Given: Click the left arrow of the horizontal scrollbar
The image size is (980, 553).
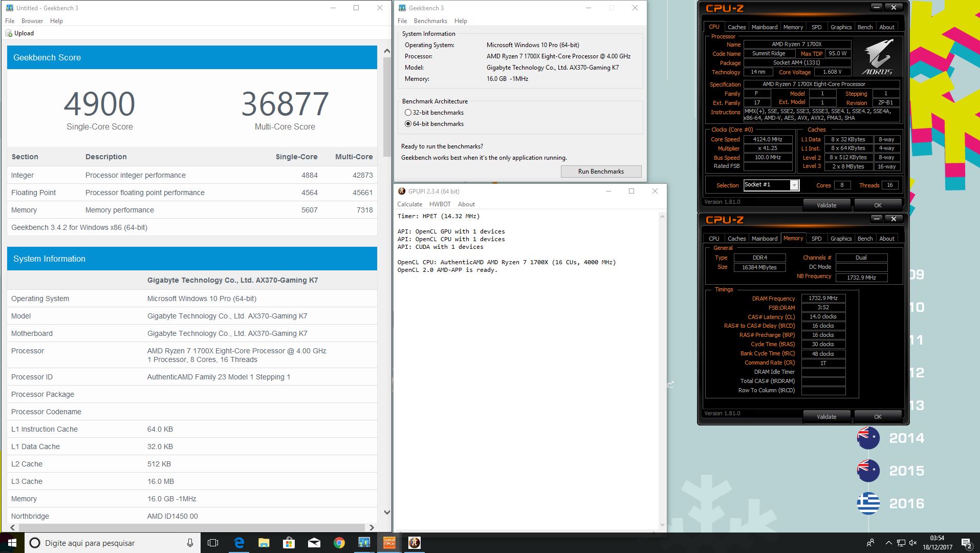Looking at the screenshot, I should (x=12, y=527).
